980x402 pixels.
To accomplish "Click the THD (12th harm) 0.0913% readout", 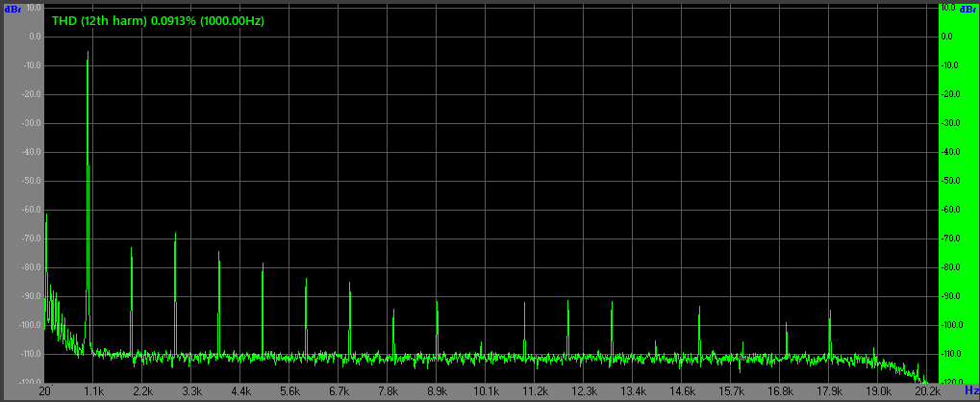I will 158,20.
